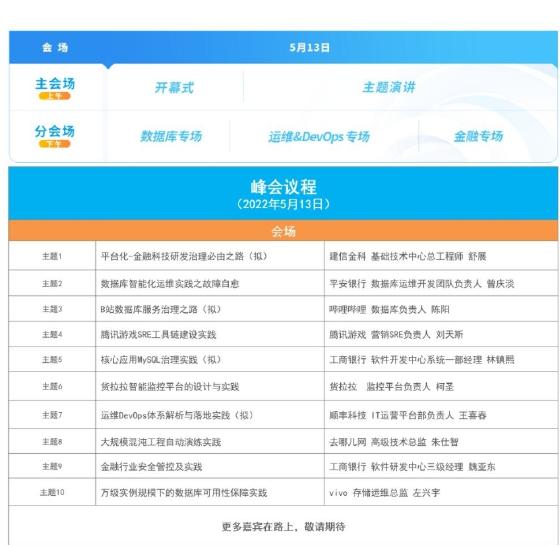Click the 峰会议程 banner title
560x546 pixels.
click(284, 187)
